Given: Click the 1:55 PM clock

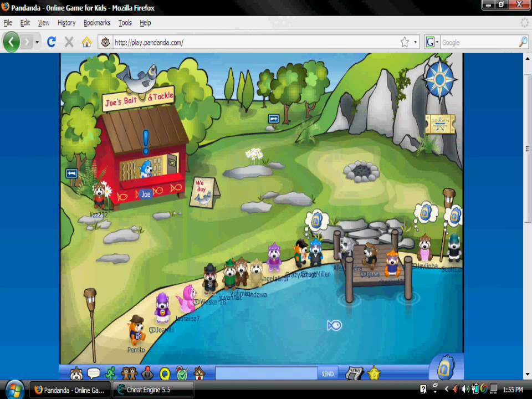Looking at the screenshot, I should pos(513,390).
